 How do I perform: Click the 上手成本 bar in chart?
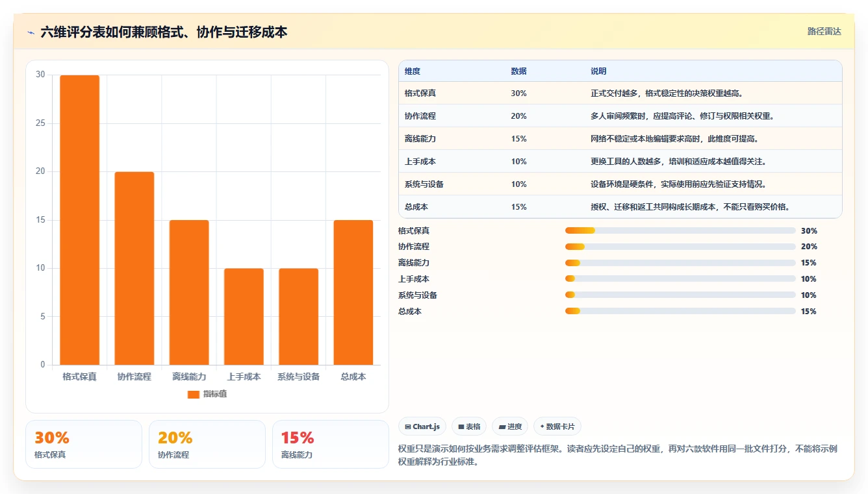click(x=244, y=317)
